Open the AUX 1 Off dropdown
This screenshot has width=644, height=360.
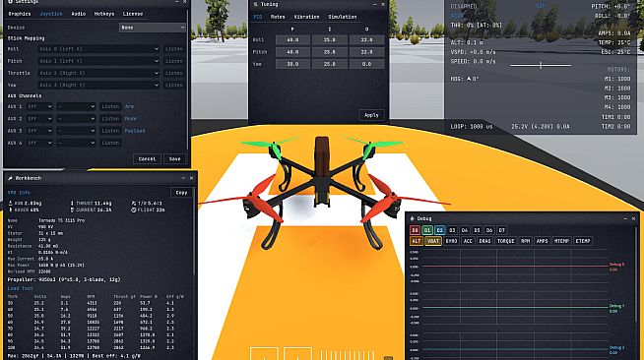[x=39, y=106]
